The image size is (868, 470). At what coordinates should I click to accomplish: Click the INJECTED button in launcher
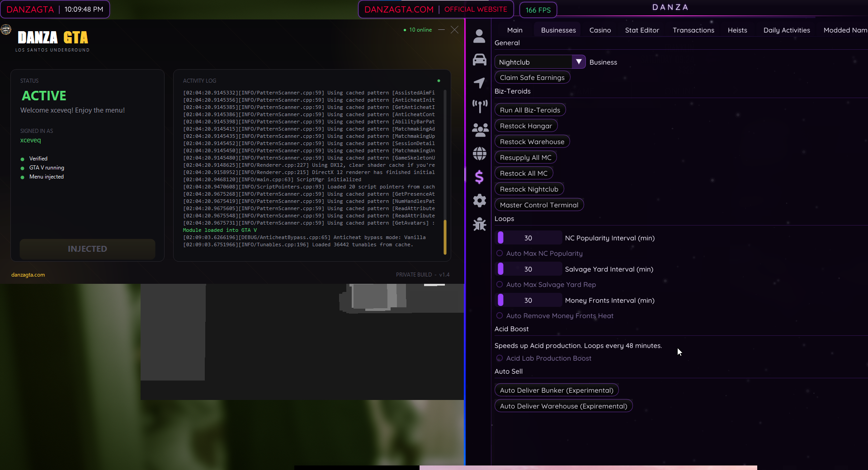click(x=87, y=249)
